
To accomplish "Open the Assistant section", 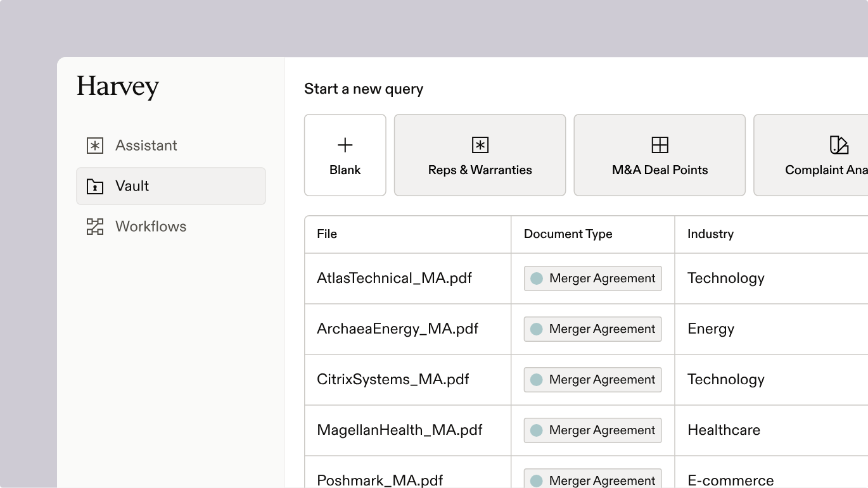I will 171,146.
